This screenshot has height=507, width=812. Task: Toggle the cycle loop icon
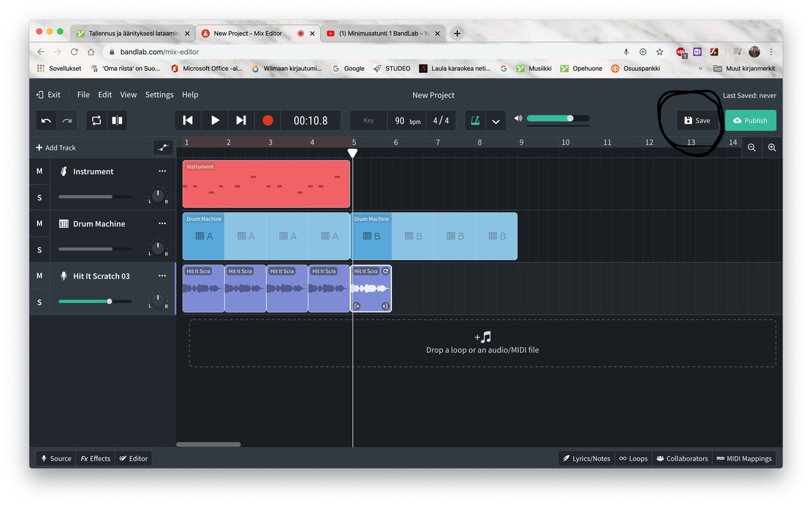(x=96, y=121)
